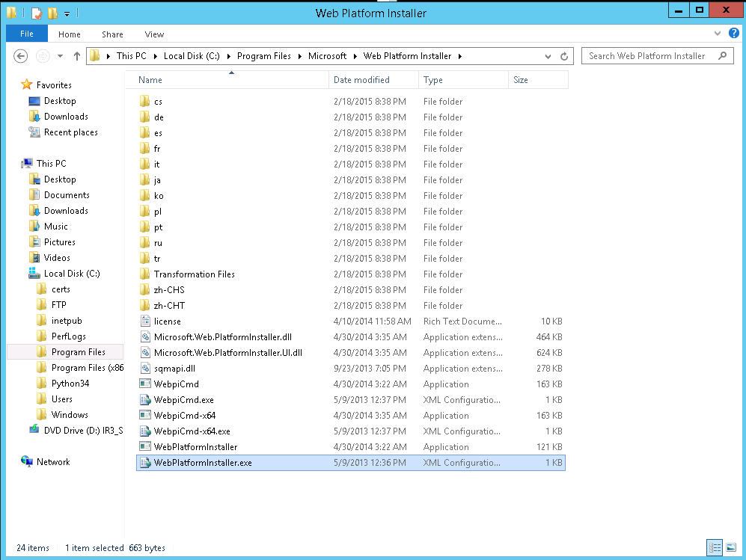This screenshot has width=746, height=560.
Task: Open the address bar previous locations dropdown
Action: click(548, 56)
